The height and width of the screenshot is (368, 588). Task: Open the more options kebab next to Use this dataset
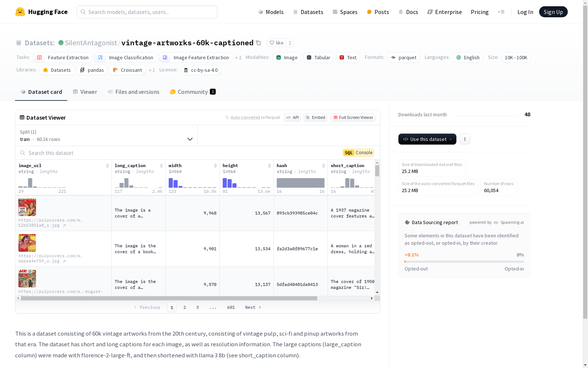(x=465, y=139)
